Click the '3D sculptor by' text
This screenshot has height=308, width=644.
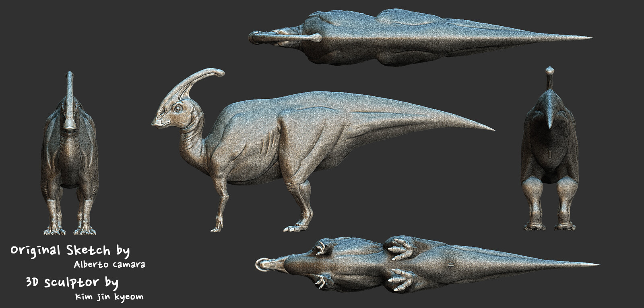[72, 282]
